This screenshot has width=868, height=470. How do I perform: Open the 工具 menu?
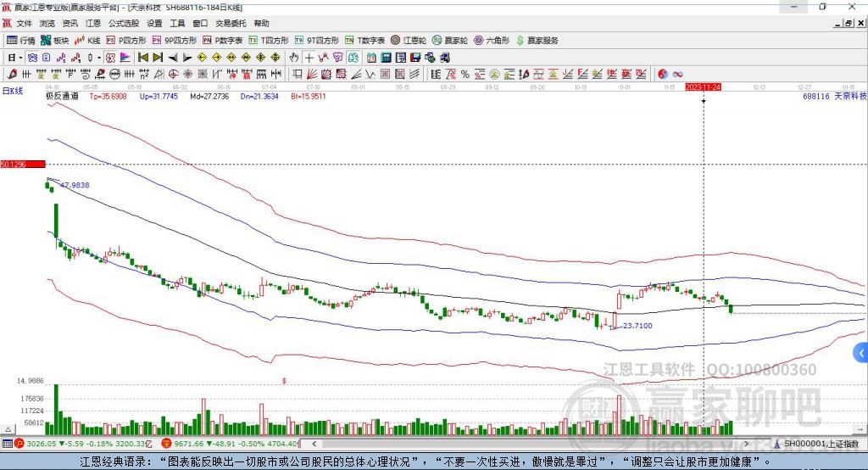point(177,23)
